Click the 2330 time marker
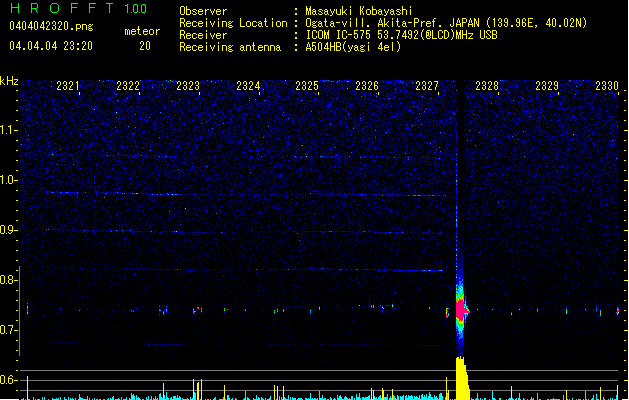 click(x=607, y=86)
